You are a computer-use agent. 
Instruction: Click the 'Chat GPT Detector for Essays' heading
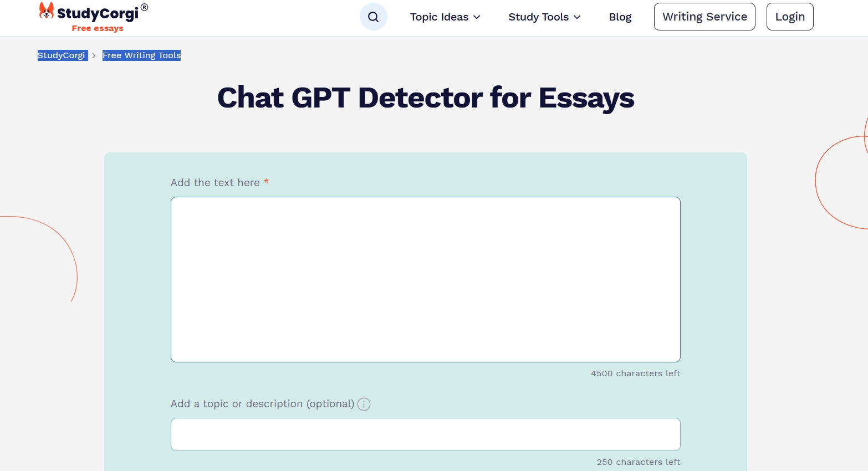click(x=426, y=98)
